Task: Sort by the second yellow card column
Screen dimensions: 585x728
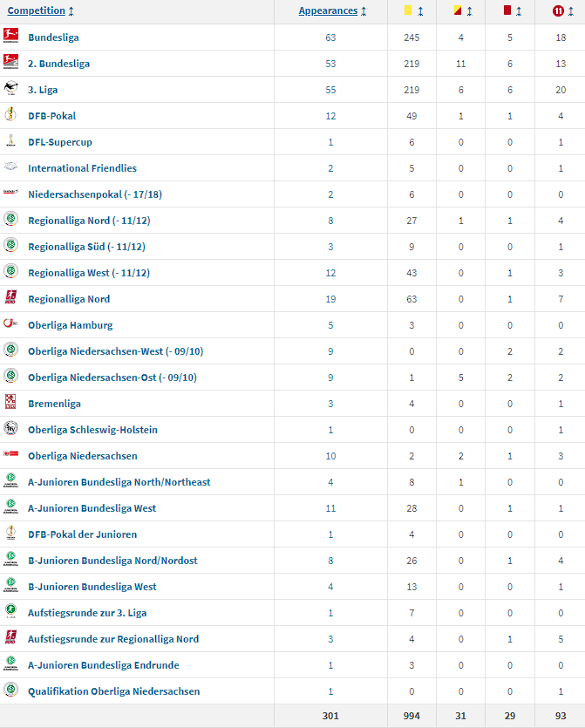Action: 469,11
